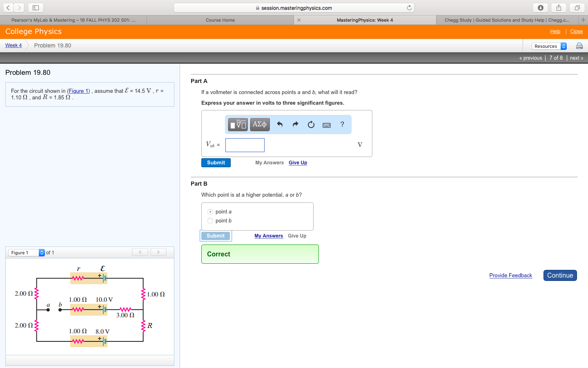This screenshot has width=588, height=368.
Task: Close the MasteringPhysics: Week 4 tab
Action: click(299, 20)
